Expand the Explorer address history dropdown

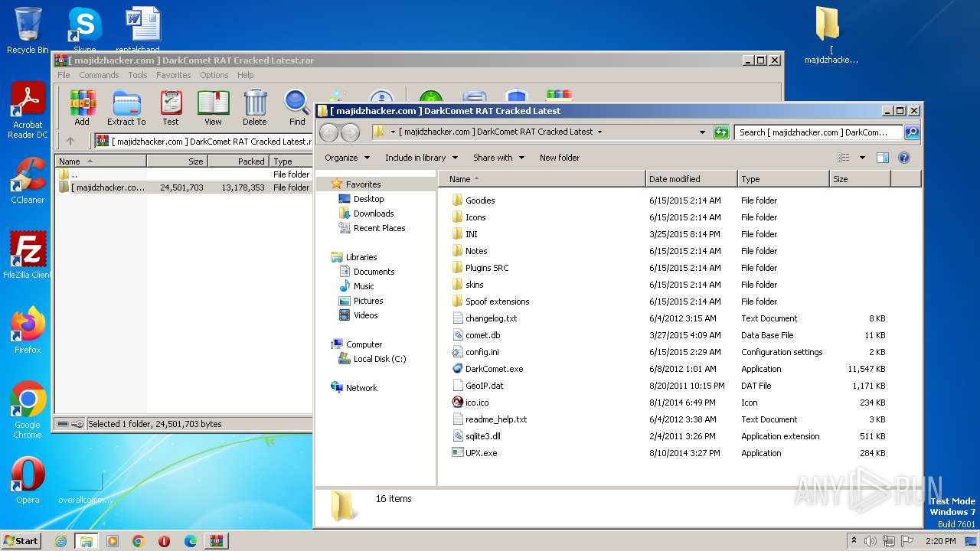point(702,132)
